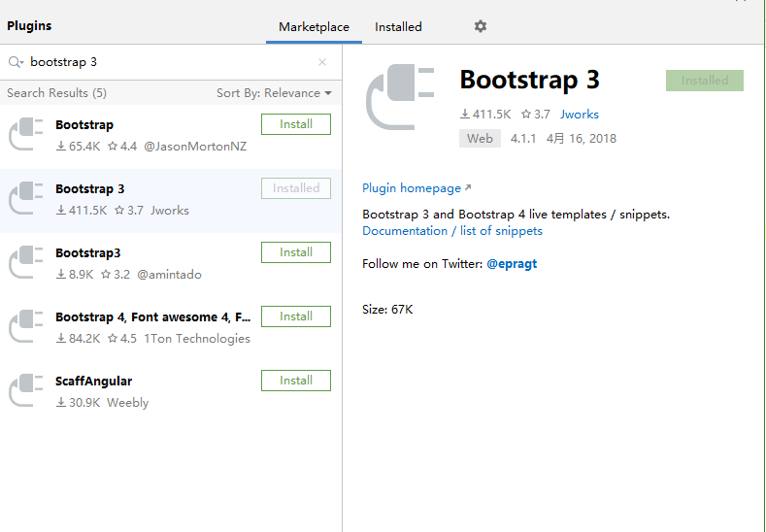Switch to the Marketplace tab

[x=314, y=27]
